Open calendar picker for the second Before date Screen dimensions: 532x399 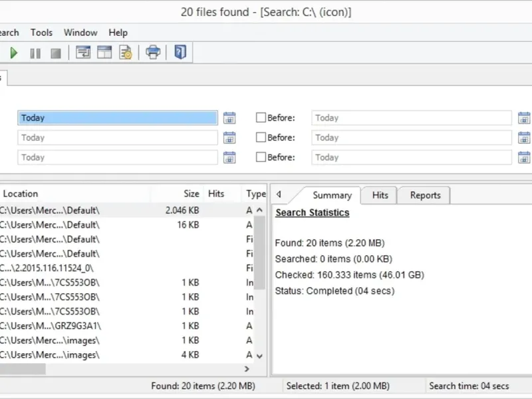coord(523,138)
